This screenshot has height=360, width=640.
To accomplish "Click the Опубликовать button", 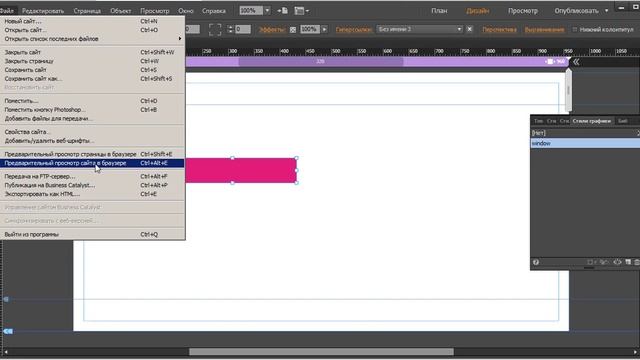I will (576, 11).
